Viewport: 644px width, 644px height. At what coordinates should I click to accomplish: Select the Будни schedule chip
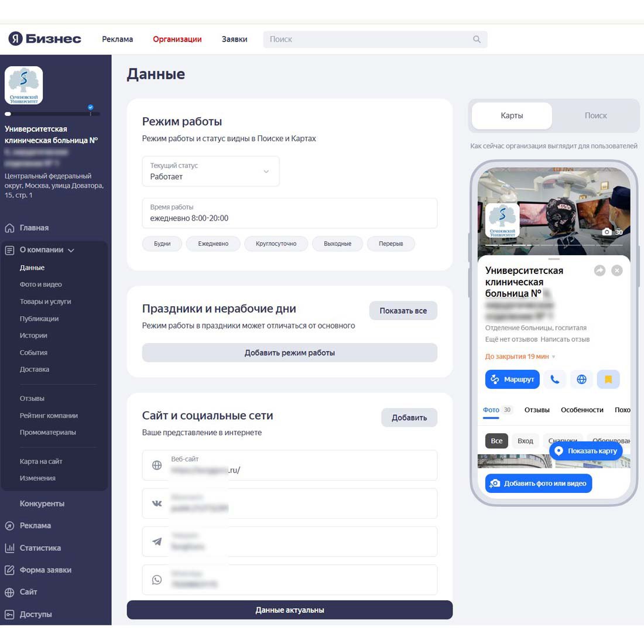coord(162,244)
